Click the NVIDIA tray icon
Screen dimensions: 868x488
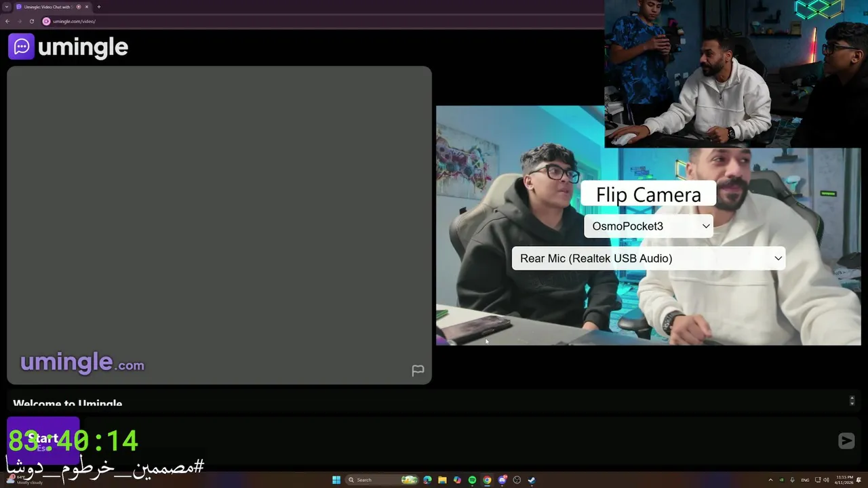pos(781,480)
